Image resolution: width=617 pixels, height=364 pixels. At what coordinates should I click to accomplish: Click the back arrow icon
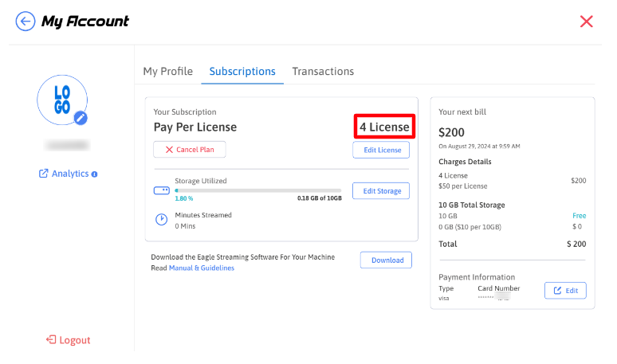point(26,22)
